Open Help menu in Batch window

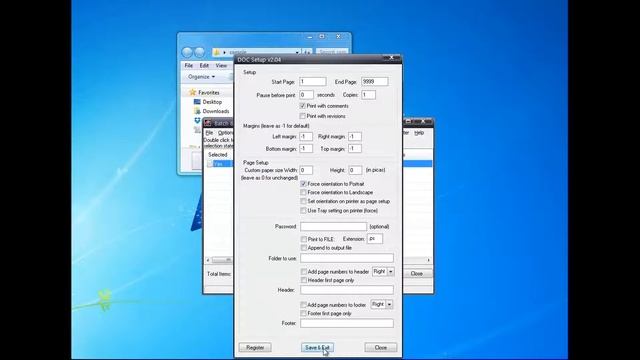pyautogui.click(x=419, y=133)
